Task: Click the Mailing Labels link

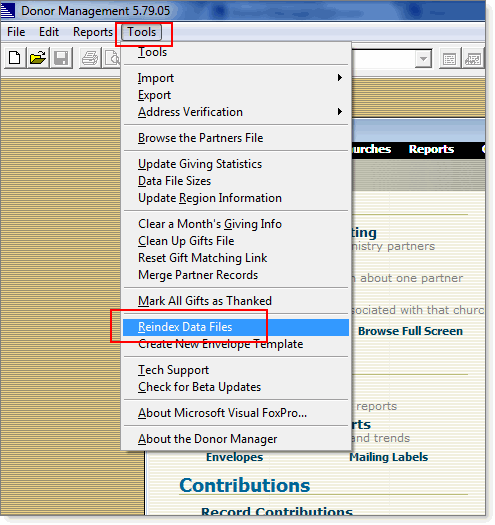Action: [388, 457]
